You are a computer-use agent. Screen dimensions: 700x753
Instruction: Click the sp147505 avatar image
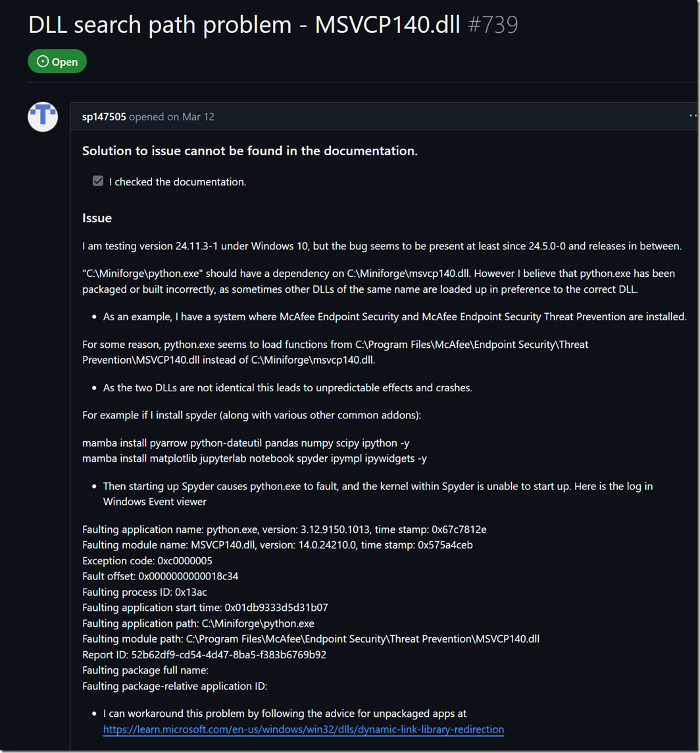43,117
